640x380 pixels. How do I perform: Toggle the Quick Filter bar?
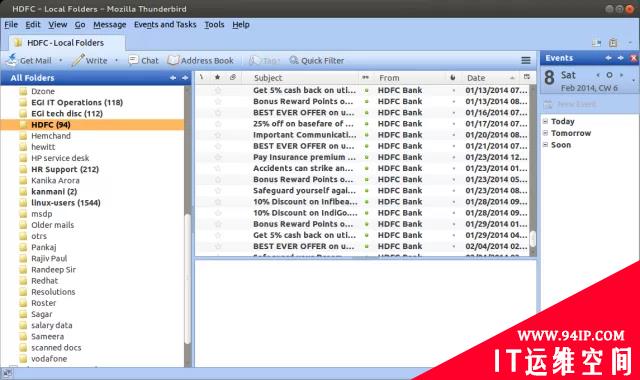coord(317,60)
